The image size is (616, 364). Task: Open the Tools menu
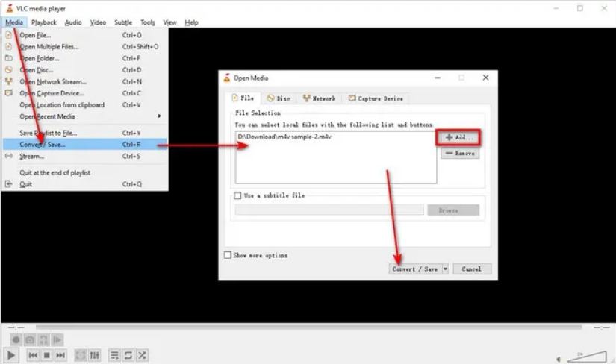[x=147, y=22]
